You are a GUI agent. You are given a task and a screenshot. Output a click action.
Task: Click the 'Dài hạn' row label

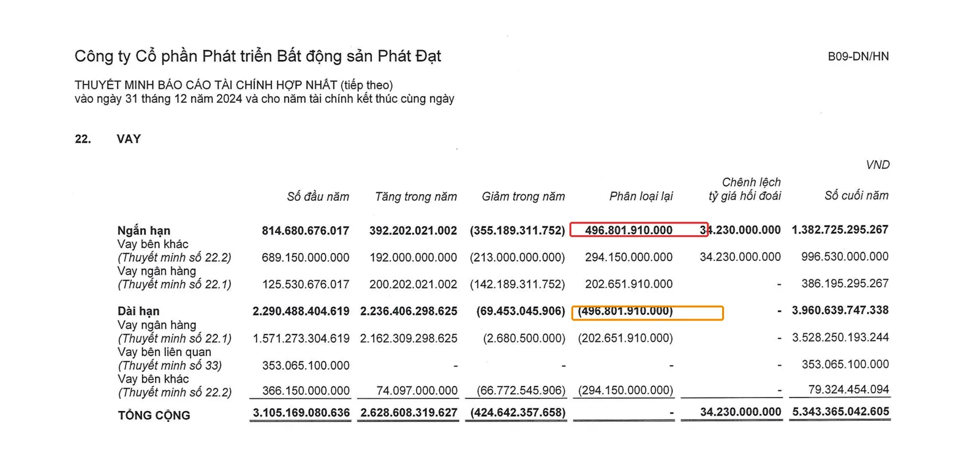138,311
